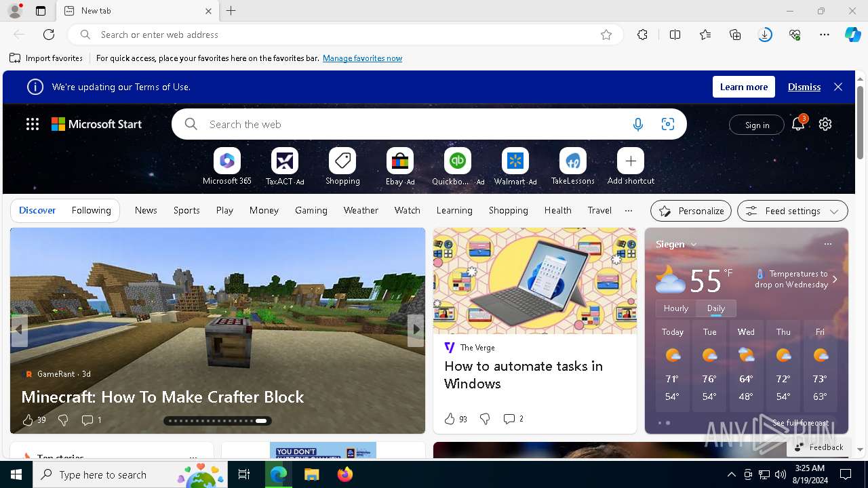Open comments on the Verge article
The width and height of the screenshot is (868, 488).
[513, 419]
